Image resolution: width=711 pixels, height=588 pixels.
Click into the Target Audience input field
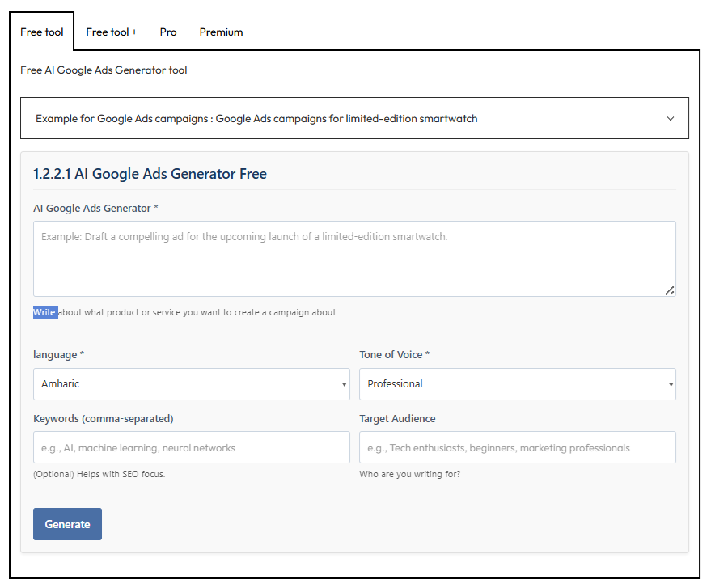tap(517, 447)
